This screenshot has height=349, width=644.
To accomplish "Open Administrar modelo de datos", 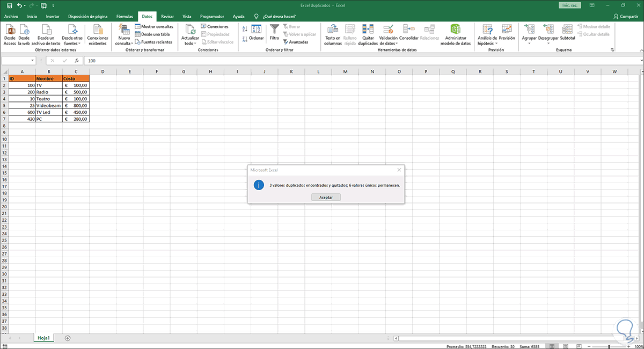I will (455, 35).
